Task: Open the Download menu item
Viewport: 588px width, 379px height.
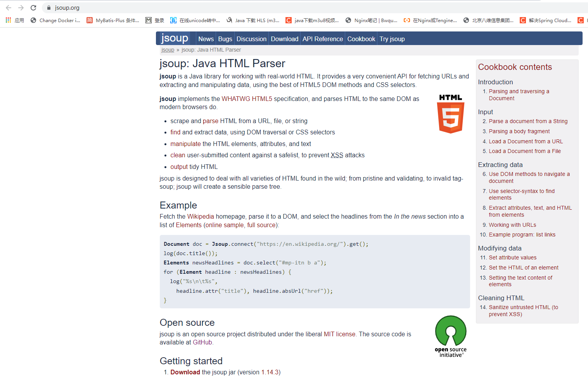Action: (284, 39)
